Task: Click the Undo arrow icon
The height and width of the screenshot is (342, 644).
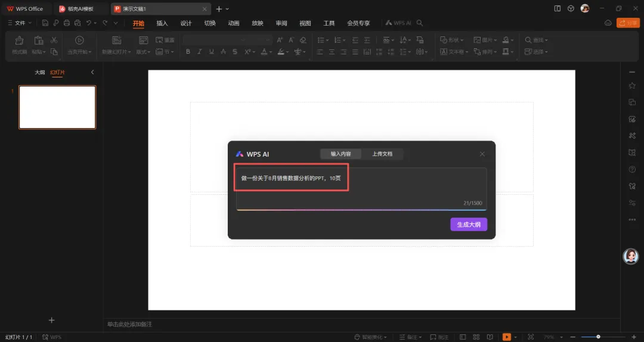Action: pyautogui.click(x=88, y=23)
